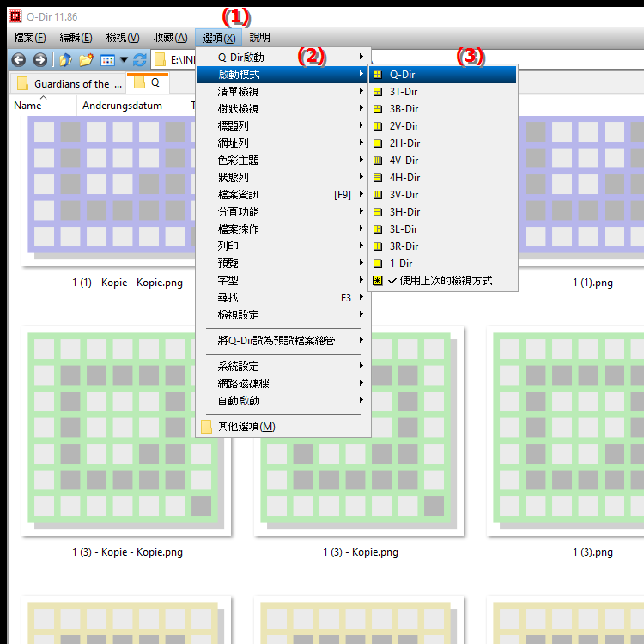Expand the 色彩主題 submenu
644x644 pixels.
[x=283, y=161]
